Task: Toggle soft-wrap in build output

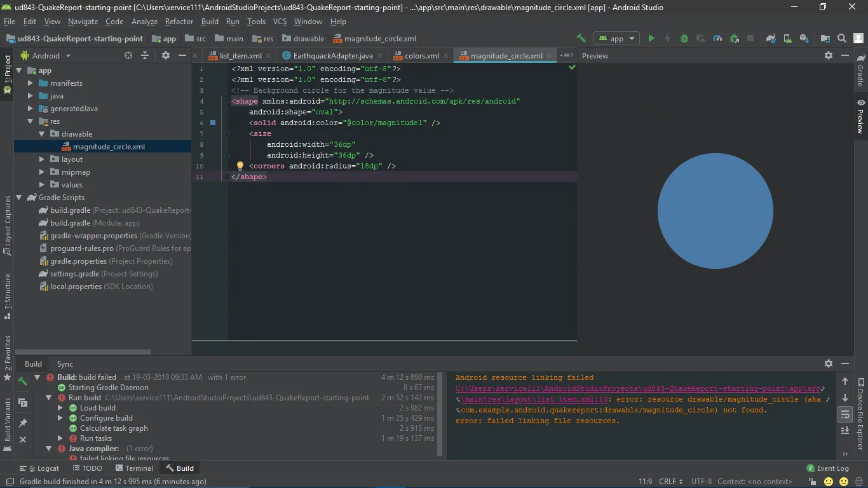Action: pos(845,415)
